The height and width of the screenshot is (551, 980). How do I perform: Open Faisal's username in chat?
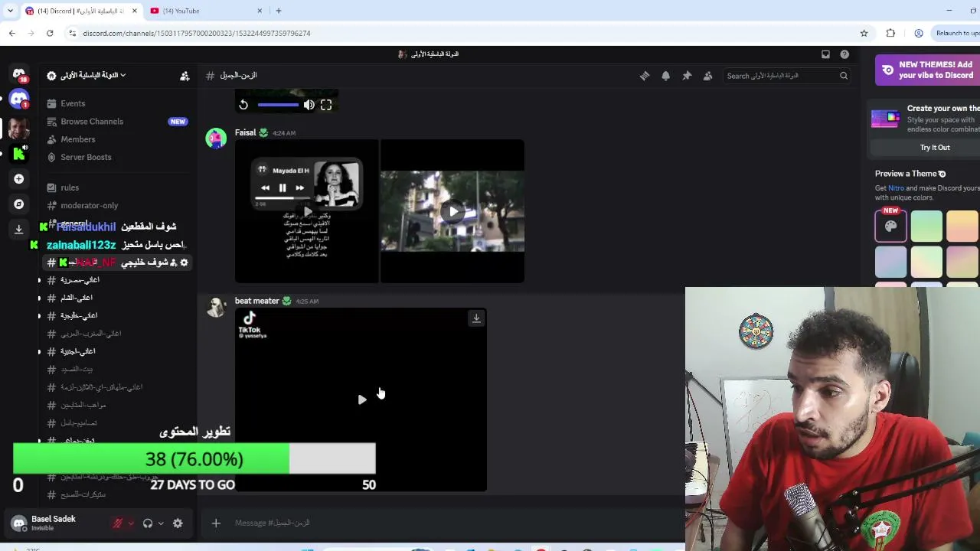coord(245,132)
